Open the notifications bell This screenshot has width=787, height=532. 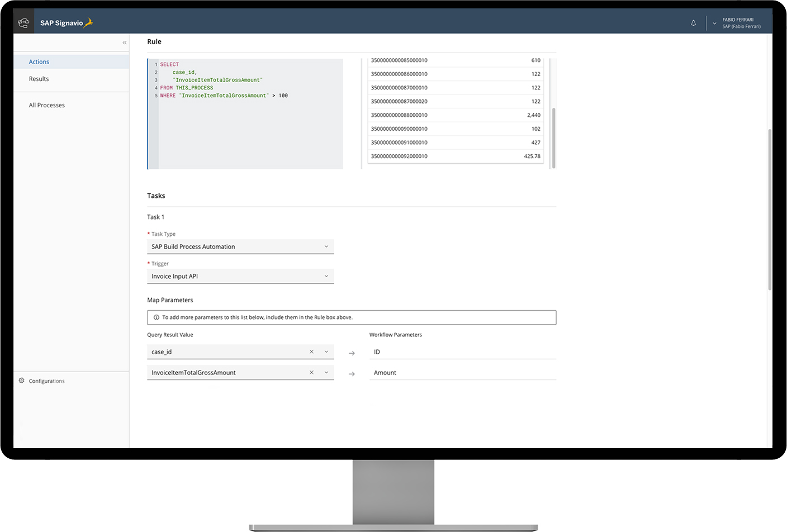coord(693,23)
